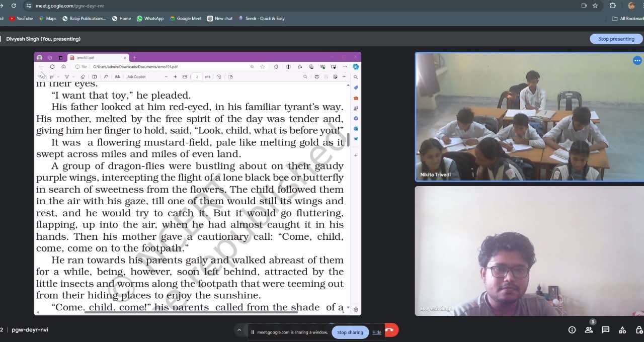The height and width of the screenshot is (342, 644).
Task: Open the in-call chat in Google Meet
Action: click(605, 330)
